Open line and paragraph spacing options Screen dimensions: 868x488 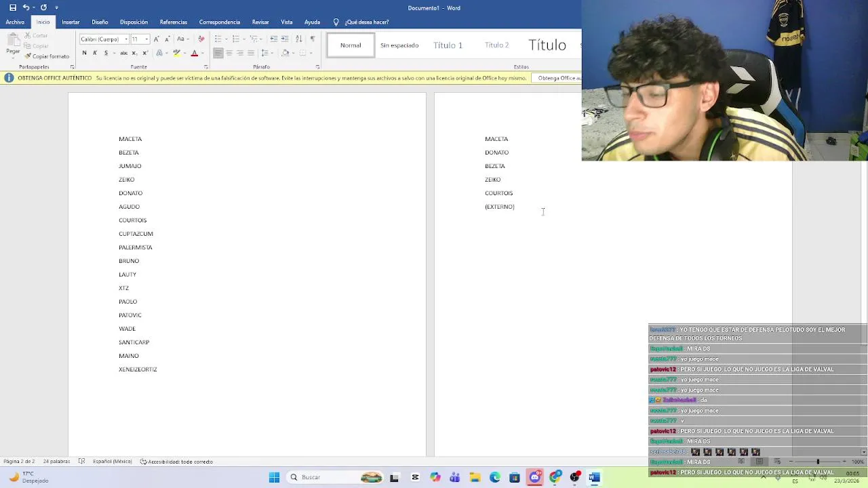(266, 53)
